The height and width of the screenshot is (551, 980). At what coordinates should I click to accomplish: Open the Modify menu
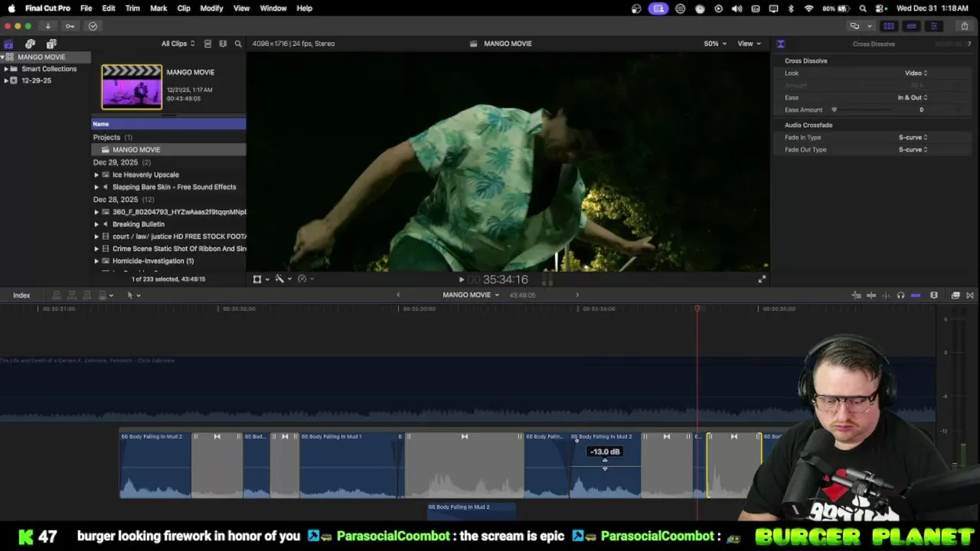tap(211, 8)
